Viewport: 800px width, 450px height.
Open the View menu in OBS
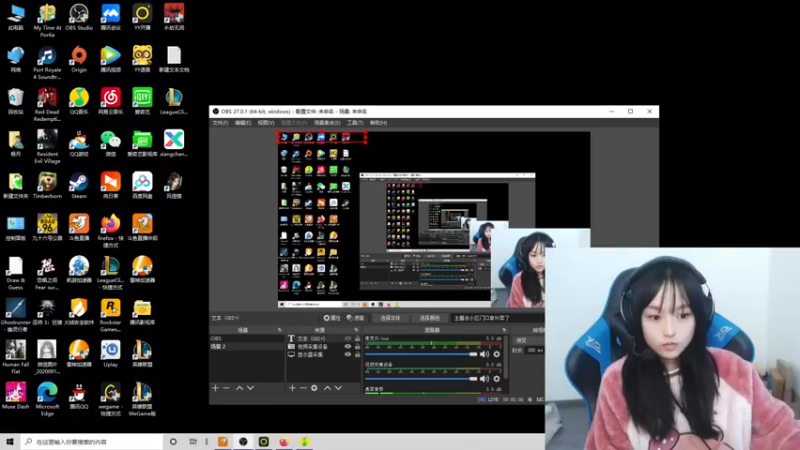point(266,123)
